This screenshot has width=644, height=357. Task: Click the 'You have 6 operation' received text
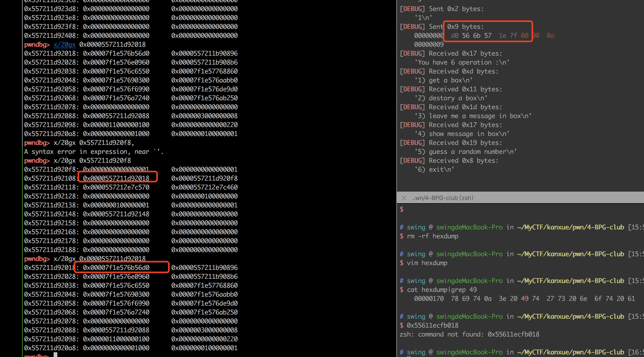coord(462,62)
